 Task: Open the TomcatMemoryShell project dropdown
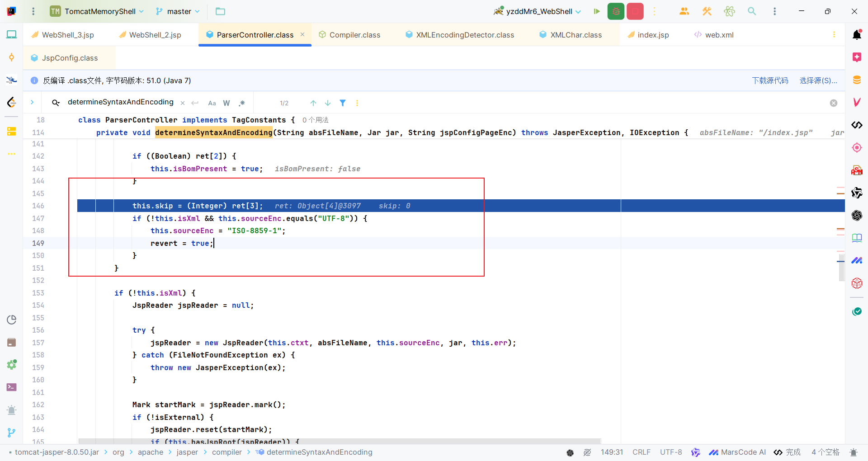[97, 11]
